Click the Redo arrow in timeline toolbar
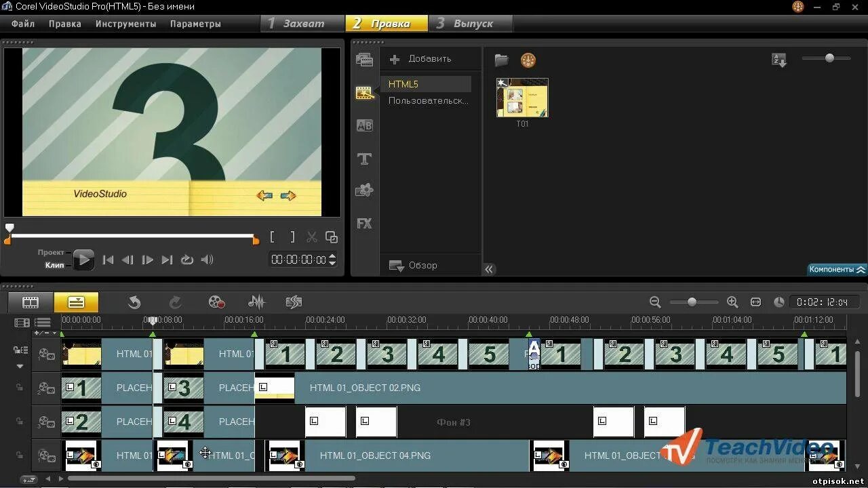 pyautogui.click(x=175, y=302)
